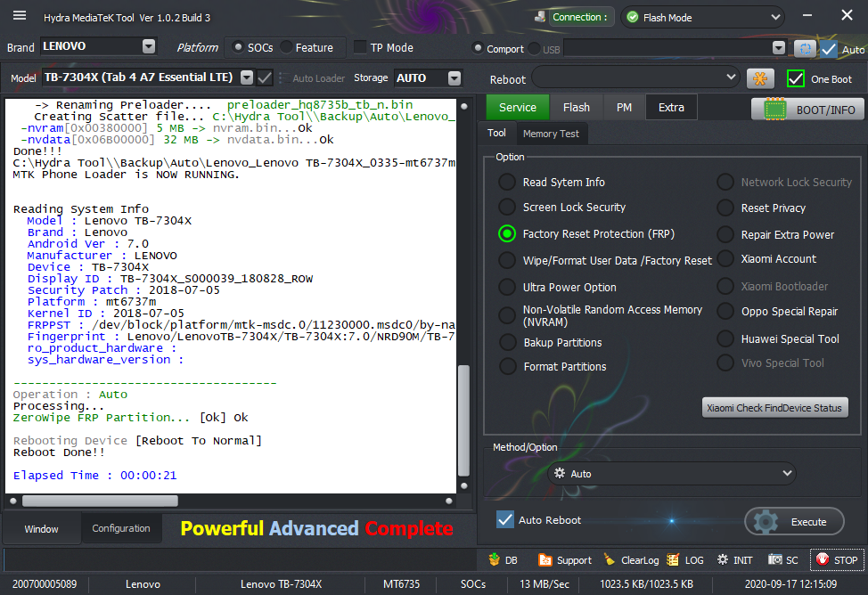Switch to the Service tab

[x=518, y=108]
